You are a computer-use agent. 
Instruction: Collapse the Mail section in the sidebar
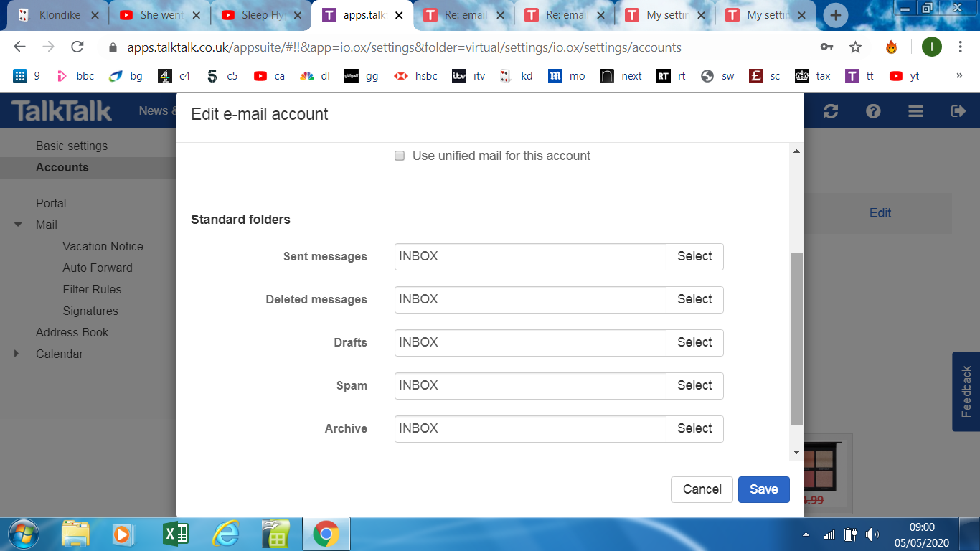coord(17,225)
